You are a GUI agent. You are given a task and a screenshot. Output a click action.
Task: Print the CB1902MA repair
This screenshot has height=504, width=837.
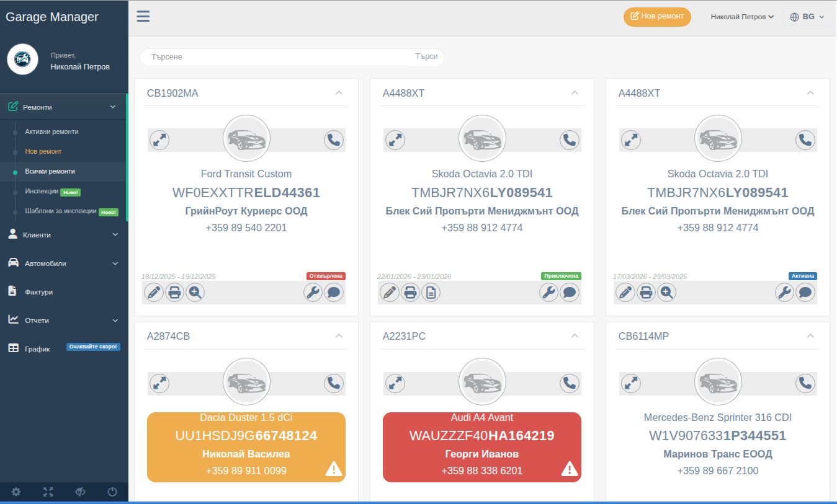(174, 292)
